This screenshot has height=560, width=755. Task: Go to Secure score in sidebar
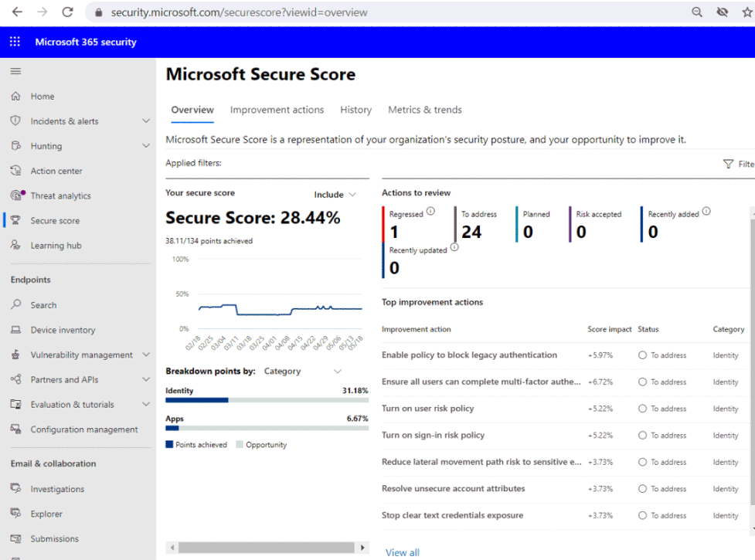pos(55,220)
